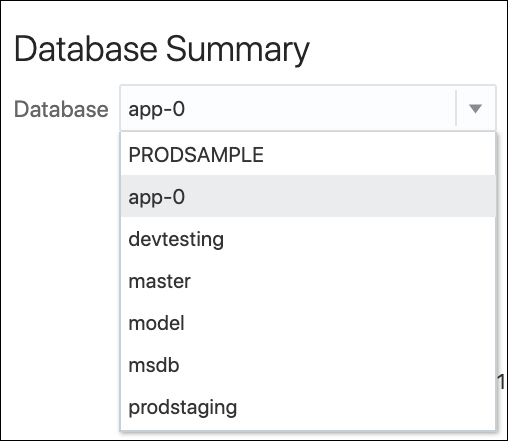Click the Database field label

point(61,109)
